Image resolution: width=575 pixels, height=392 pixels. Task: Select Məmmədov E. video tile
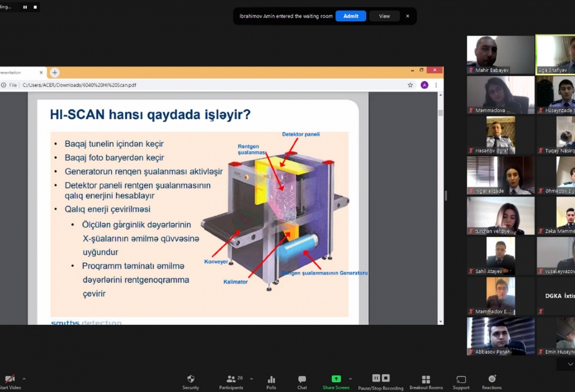tap(501, 296)
